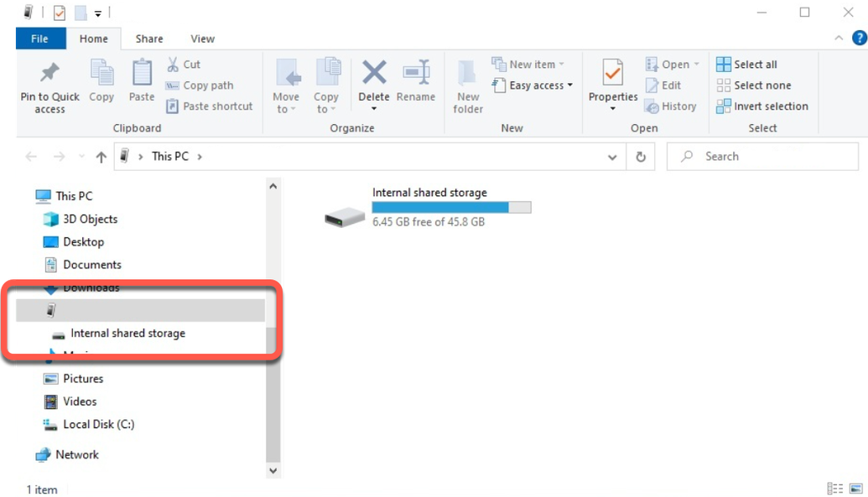Image resolution: width=868 pixels, height=497 pixels.
Task: Switch to details view toggle
Action: [x=834, y=489]
